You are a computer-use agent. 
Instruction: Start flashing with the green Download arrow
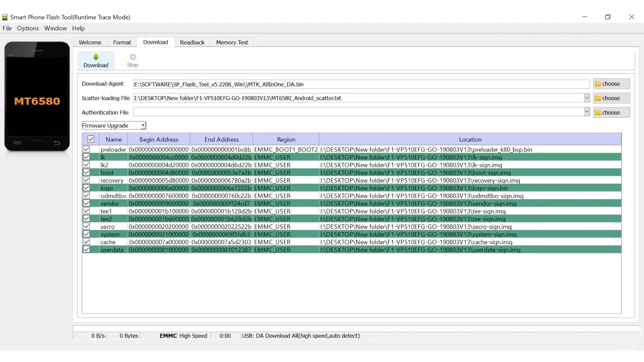(96, 57)
